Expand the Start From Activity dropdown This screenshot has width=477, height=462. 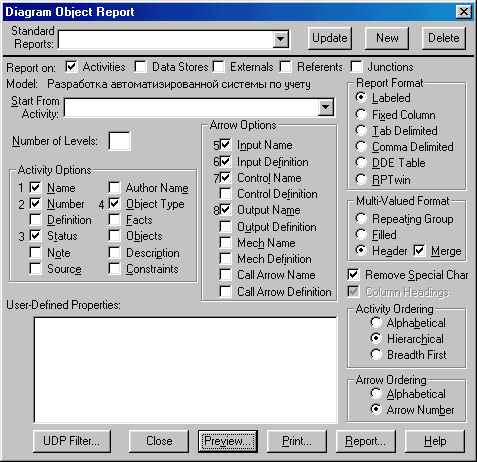click(325, 107)
